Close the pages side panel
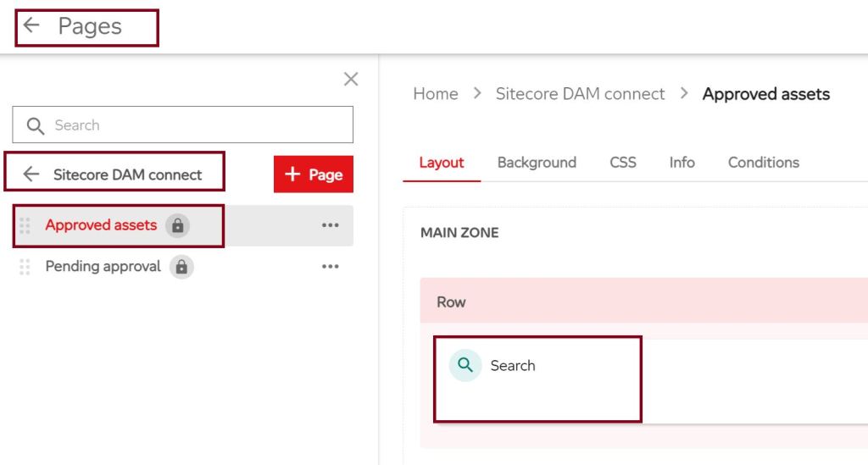The image size is (868, 465). [x=351, y=79]
